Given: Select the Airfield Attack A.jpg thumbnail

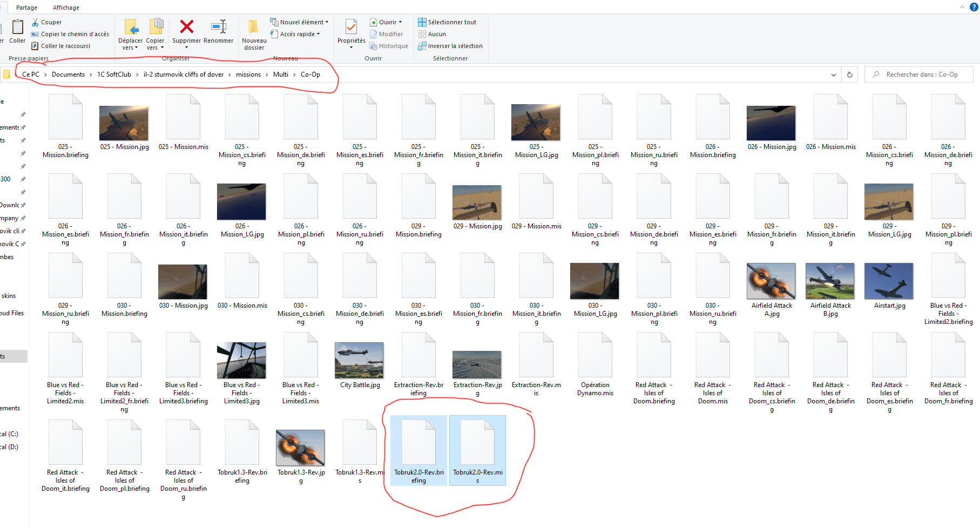Looking at the screenshot, I should pos(771,281).
